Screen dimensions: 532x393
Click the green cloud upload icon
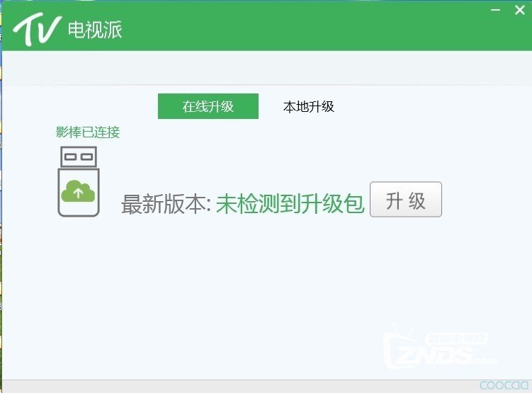pyautogui.click(x=78, y=191)
